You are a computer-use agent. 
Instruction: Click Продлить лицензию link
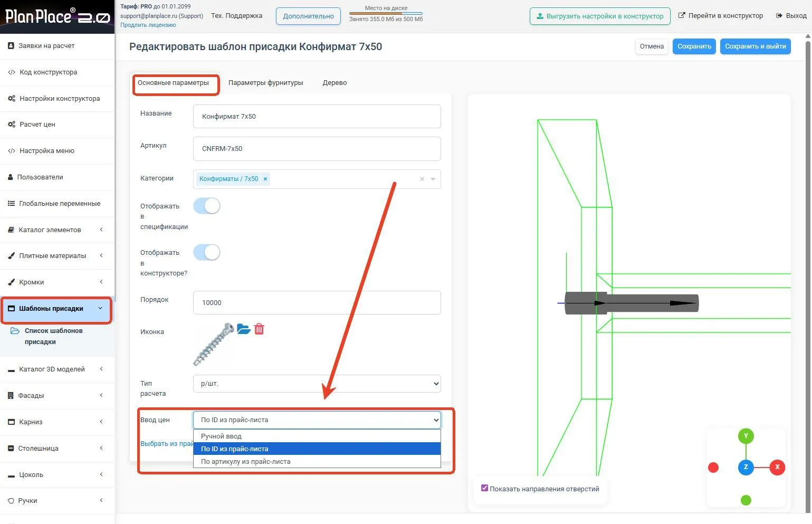(x=148, y=25)
